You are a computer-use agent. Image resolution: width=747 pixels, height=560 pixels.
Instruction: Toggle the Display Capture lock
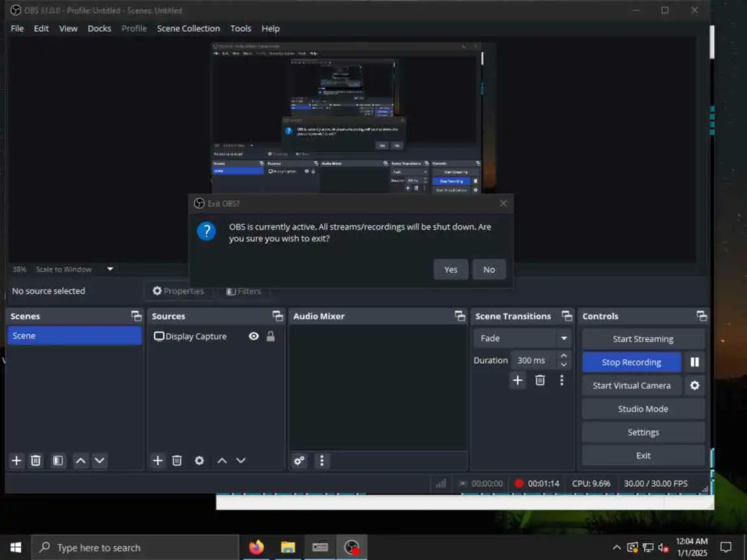[x=270, y=336]
